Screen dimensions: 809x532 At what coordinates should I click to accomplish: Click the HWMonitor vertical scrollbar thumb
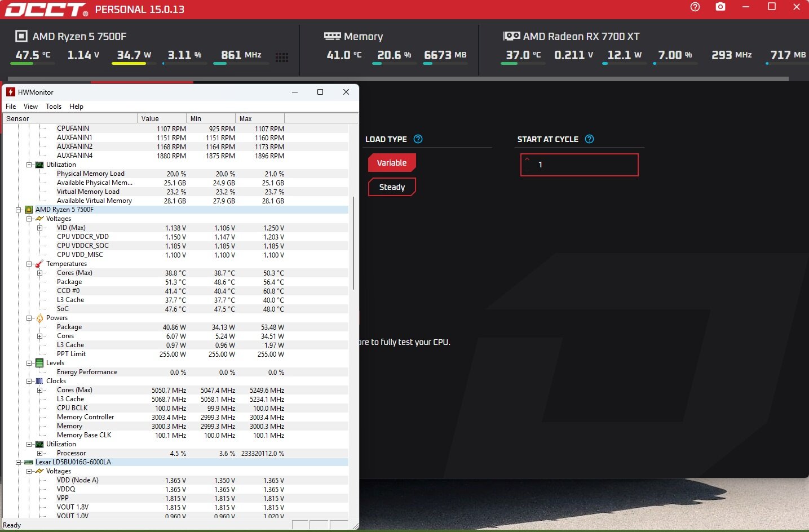[x=353, y=242]
